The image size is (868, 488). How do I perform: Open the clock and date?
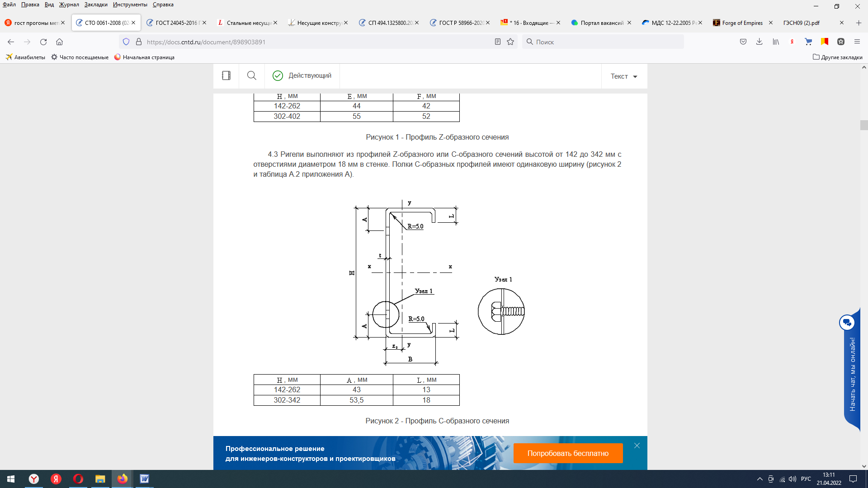pyautogui.click(x=829, y=479)
